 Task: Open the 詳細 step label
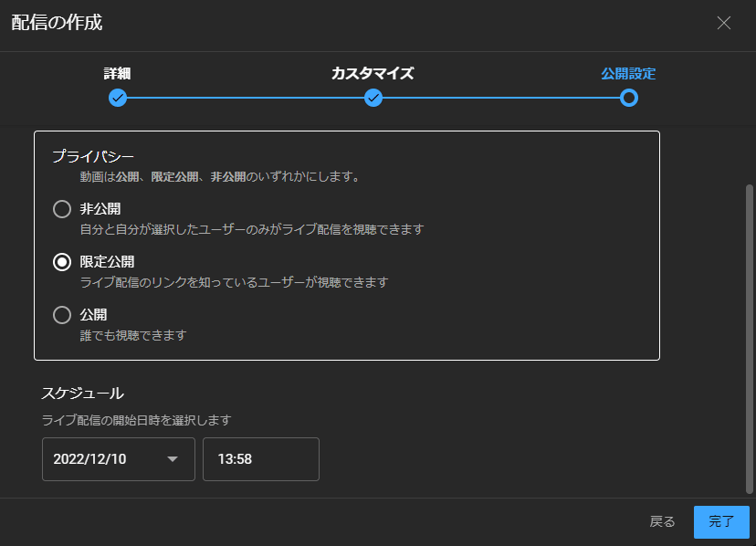coord(117,73)
